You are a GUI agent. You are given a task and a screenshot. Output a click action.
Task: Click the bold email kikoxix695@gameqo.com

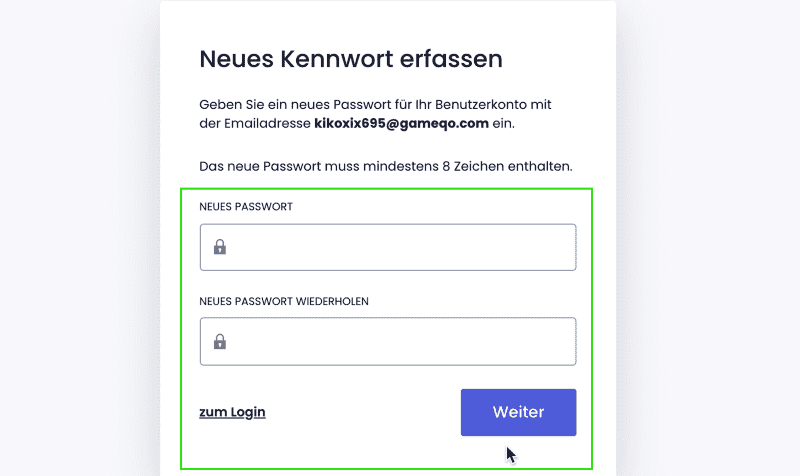(402, 123)
